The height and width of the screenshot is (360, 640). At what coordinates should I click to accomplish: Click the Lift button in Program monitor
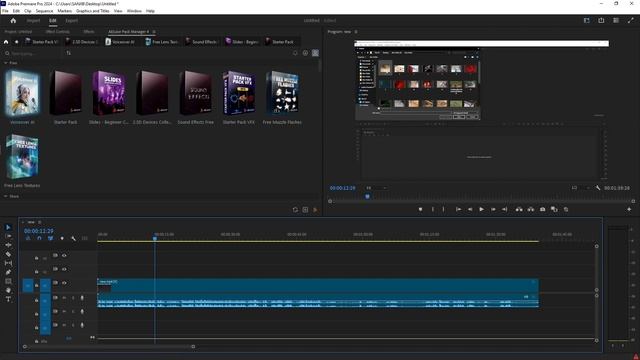pos(519,209)
